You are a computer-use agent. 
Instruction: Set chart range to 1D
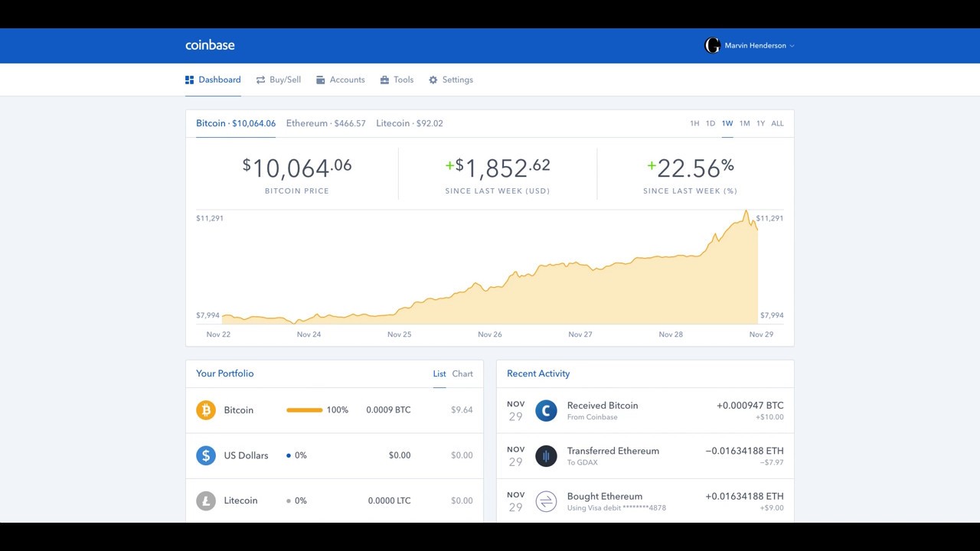710,123
